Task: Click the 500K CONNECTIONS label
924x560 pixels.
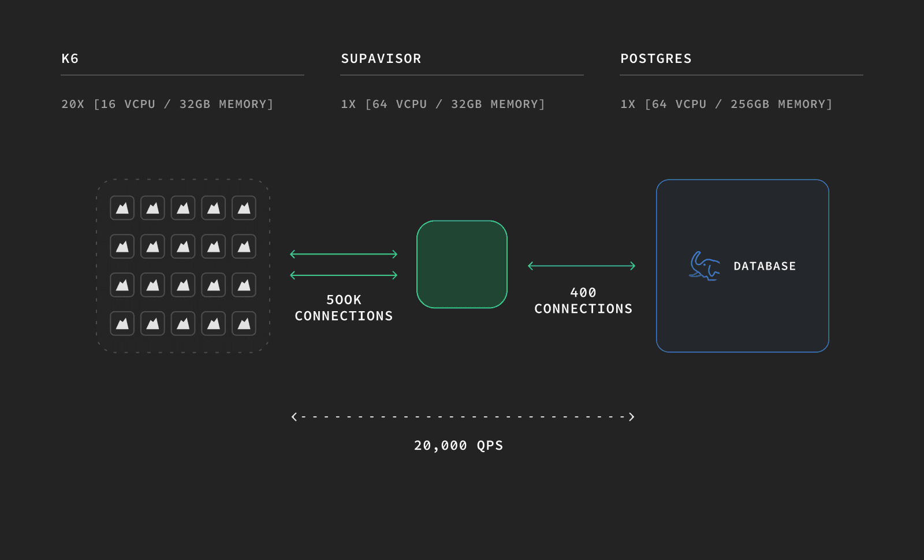Action: (x=344, y=308)
